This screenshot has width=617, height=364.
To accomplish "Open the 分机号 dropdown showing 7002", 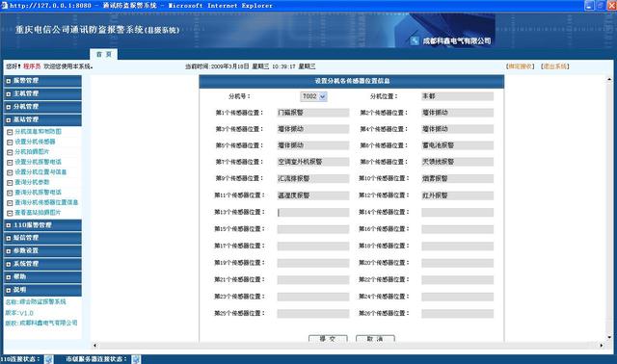I will [313, 96].
